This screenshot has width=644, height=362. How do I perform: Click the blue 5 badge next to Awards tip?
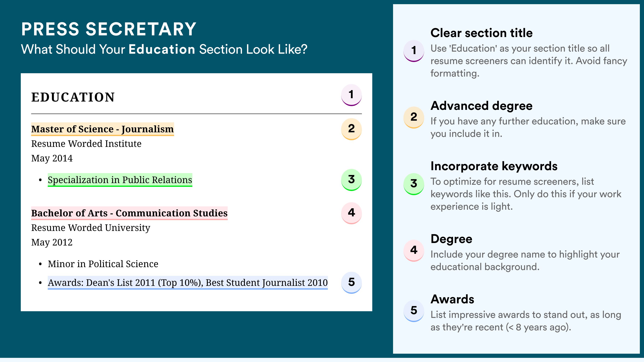(x=414, y=311)
